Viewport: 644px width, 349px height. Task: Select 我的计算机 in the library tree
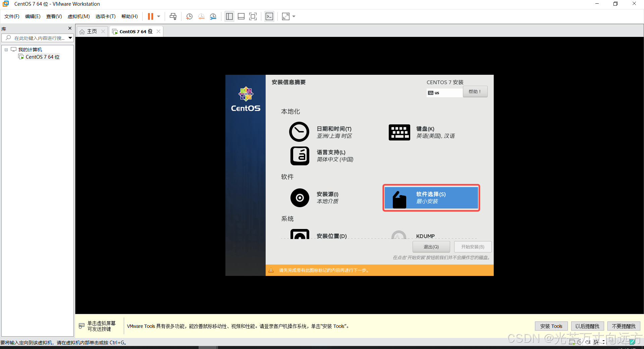pyautogui.click(x=30, y=50)
